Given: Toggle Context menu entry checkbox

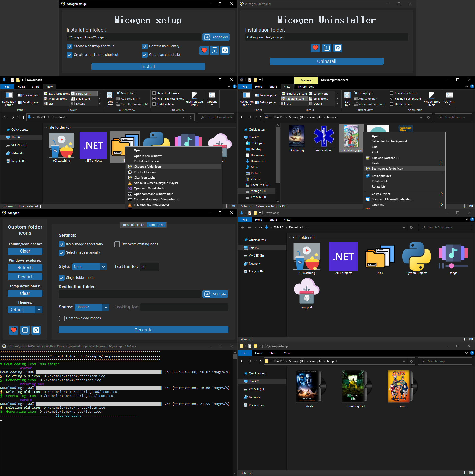Looking at the screenshot, I should [145, 46].
